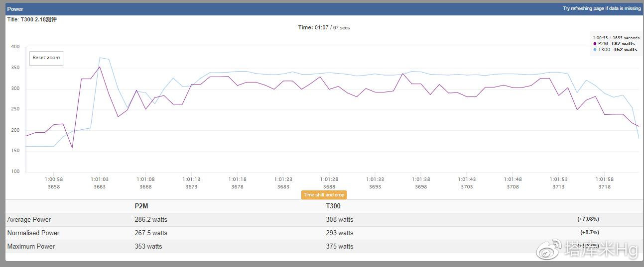Click the 'Try refreshing page' notice
Viewport: 644px width, 267px height.
point(601,8)
